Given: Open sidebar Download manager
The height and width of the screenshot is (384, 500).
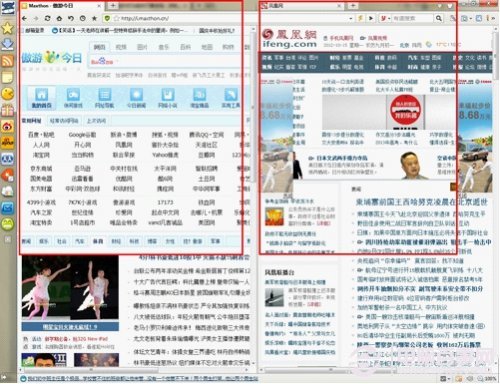Looking at the screenshot, I should tap(8, 44).
